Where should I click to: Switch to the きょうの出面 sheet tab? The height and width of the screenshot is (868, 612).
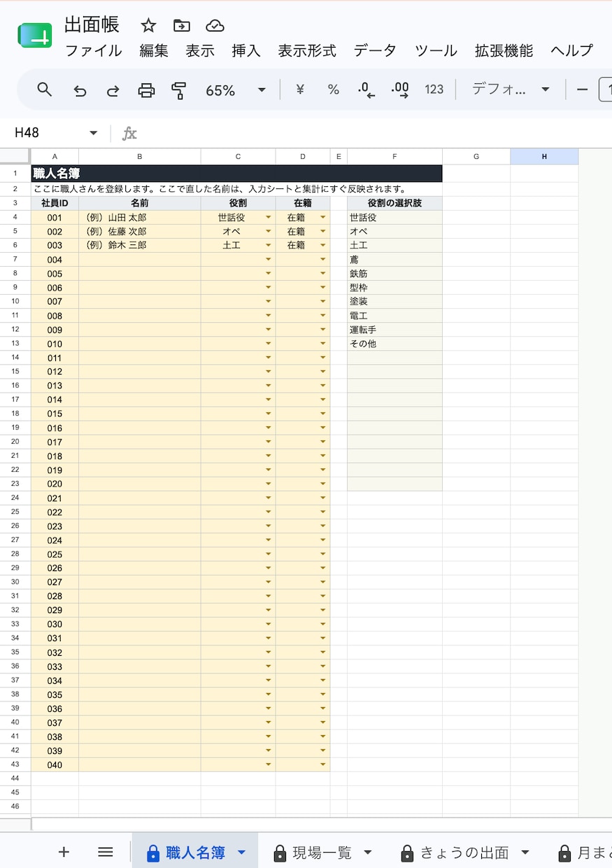464,853
